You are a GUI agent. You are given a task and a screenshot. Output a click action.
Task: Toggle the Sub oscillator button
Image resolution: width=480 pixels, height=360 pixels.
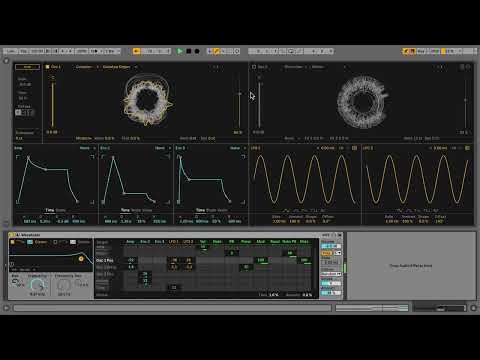[x=27, y=67]
